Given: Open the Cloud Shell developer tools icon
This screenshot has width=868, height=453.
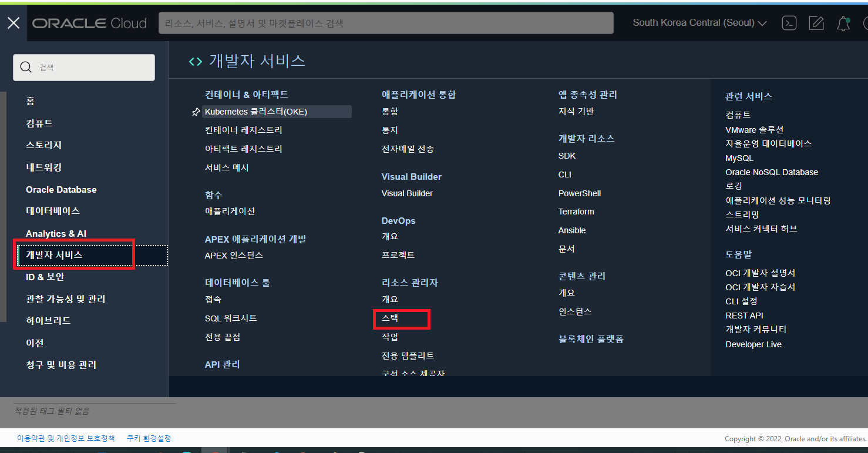Looking at the screenshot, I should point(789,23).
